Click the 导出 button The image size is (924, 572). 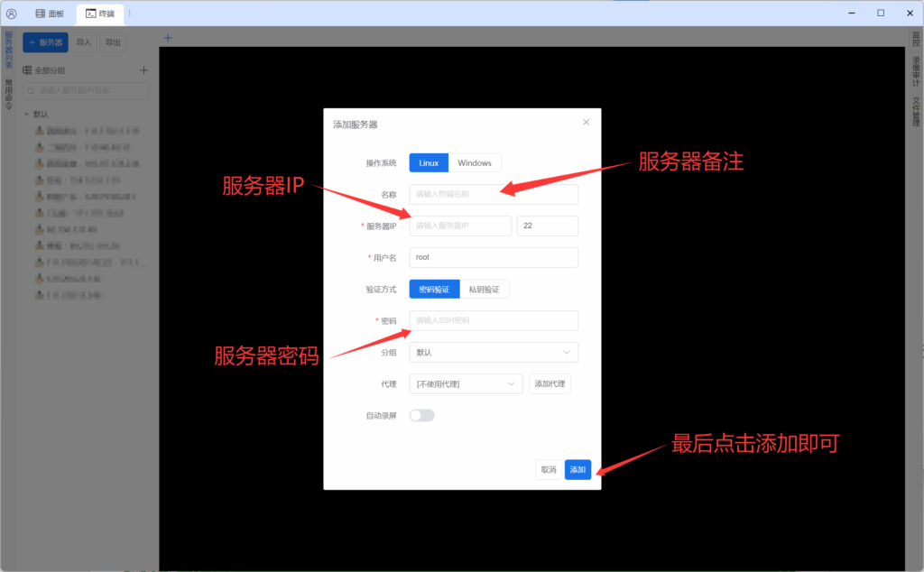point(113,42)
